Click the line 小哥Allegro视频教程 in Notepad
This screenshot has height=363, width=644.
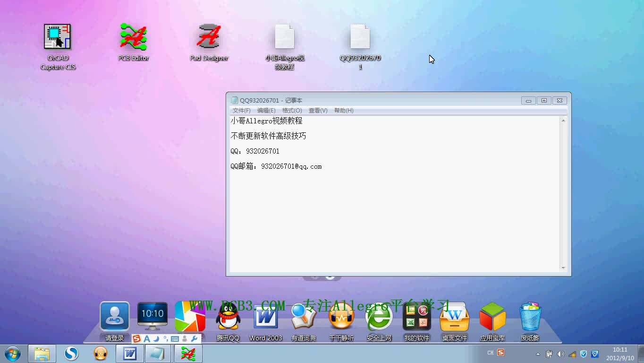tap(267, 121)
